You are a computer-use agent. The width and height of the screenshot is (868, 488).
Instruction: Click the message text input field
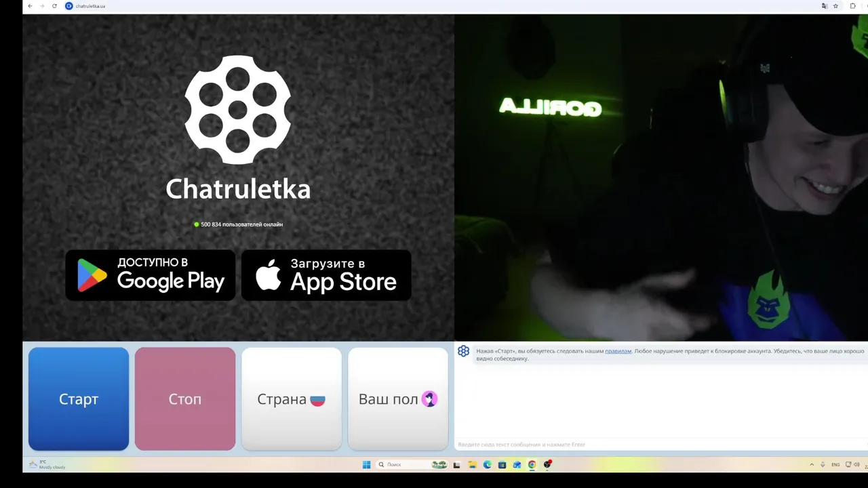pos(661,445)
